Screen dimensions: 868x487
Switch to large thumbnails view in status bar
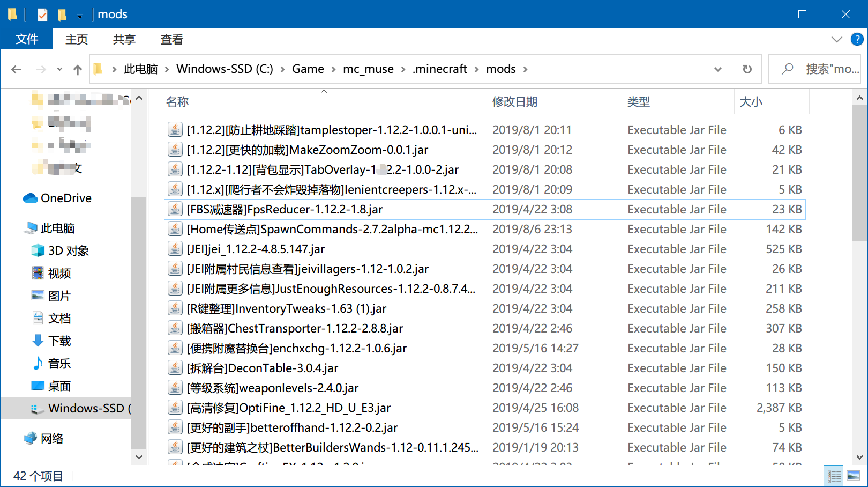[852, 475]
